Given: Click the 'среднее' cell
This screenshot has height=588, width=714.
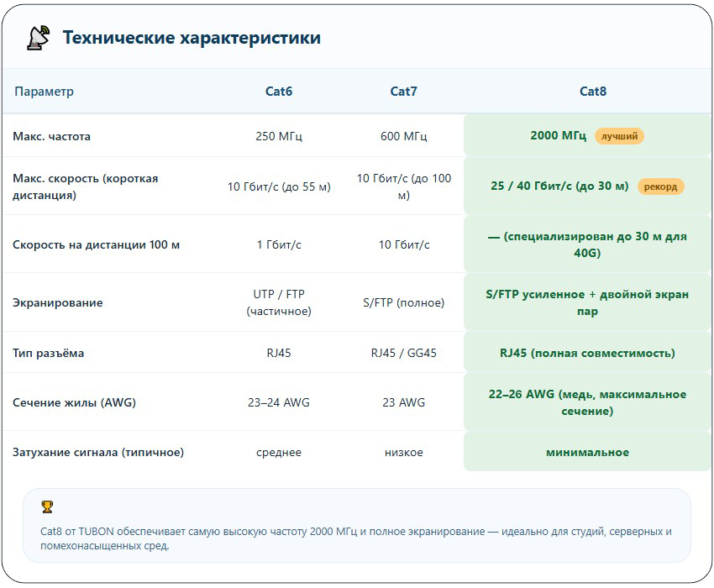Looking at the screenshot, I should coord(279,452).
